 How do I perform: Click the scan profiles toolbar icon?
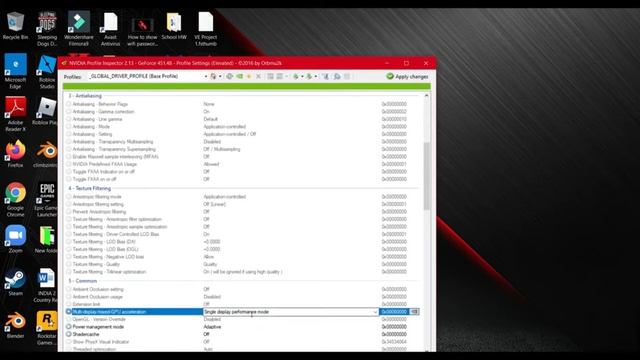[326, 76]
